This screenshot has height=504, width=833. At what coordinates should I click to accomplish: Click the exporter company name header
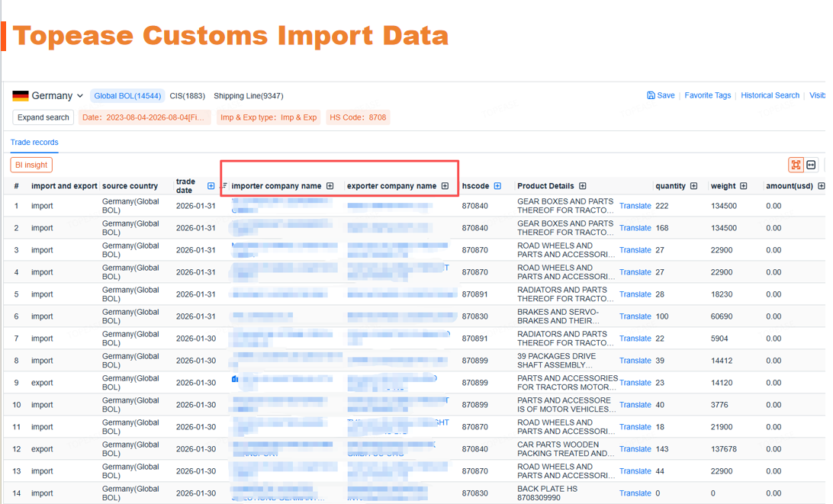click(391, 186)
